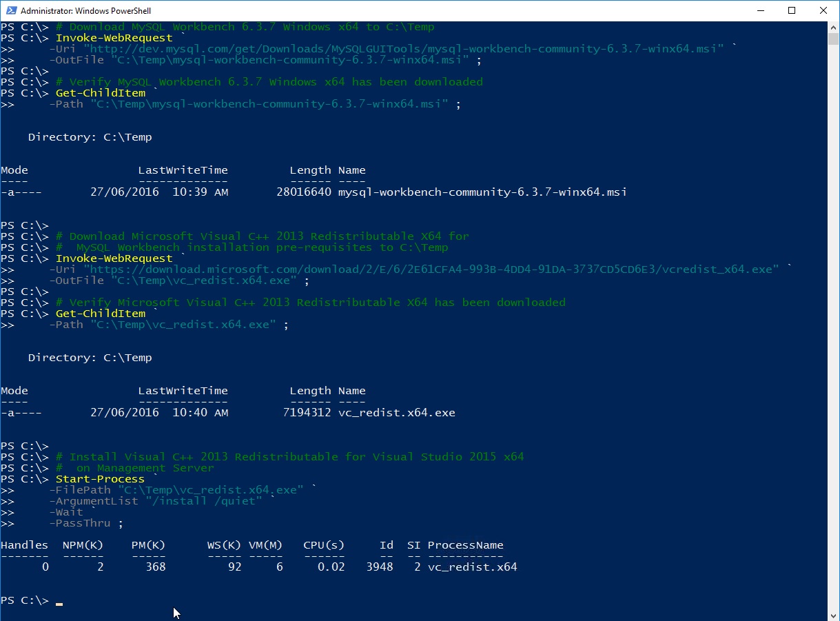Click the scrollbar down arrow
The image size is (840, 621).
click(x=833, y=614)
